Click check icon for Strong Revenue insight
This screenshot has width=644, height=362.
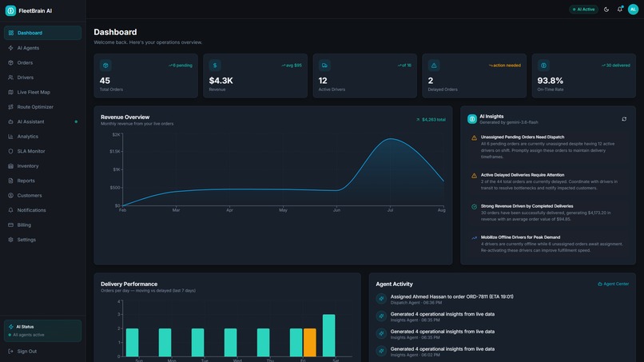[474, 207]
